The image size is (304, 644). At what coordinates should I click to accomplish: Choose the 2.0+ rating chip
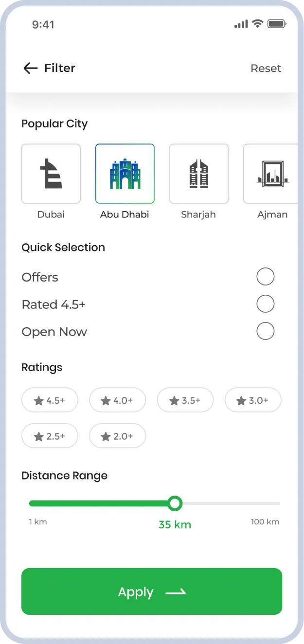[x=117, y=436]
